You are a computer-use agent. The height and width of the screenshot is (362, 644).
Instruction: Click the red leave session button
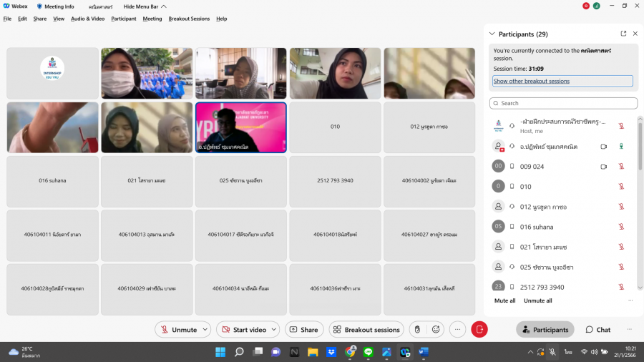pos(479,330)
